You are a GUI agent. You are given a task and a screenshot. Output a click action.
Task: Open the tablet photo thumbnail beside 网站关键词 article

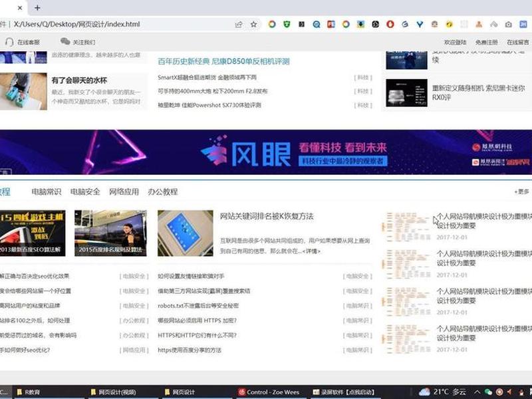[x=186, y=233]
